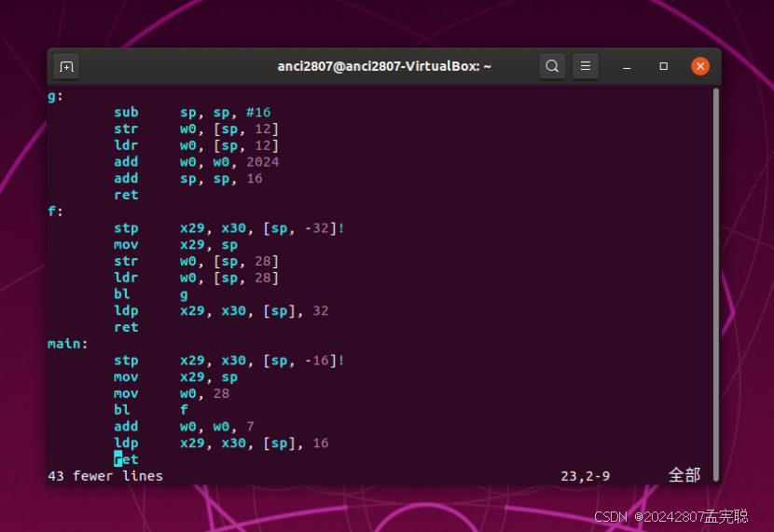This screenshot has width=774, height=532.
Task: Close the terminal window
Action: pos(700,66)
